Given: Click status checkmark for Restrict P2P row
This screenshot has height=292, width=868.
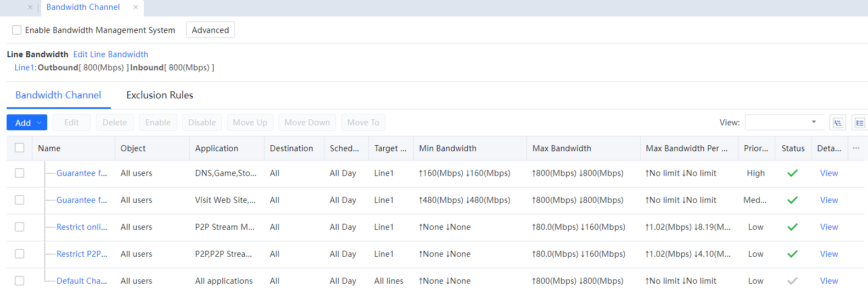Looking at the screenshot, I should coord(792,254).
